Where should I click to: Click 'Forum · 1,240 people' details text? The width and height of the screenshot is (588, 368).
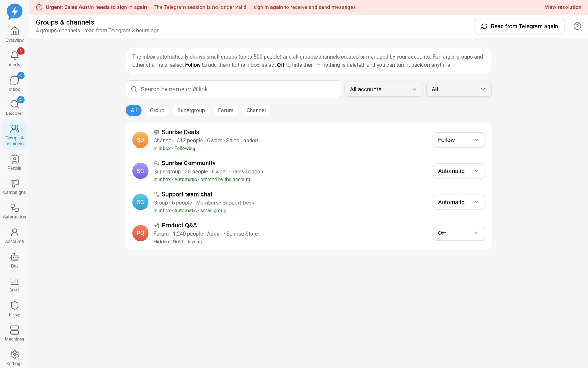178,234
